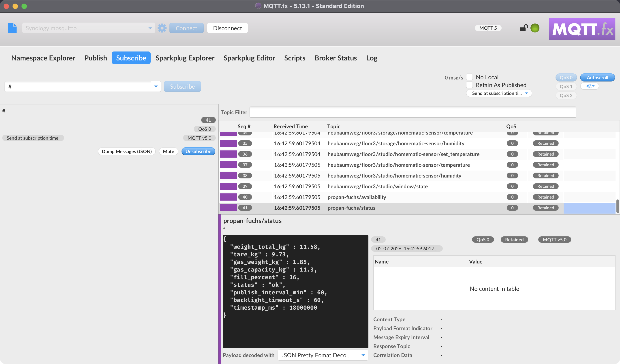
Task: Click the blue new-document profile icon
Action: tap(12, 28)
